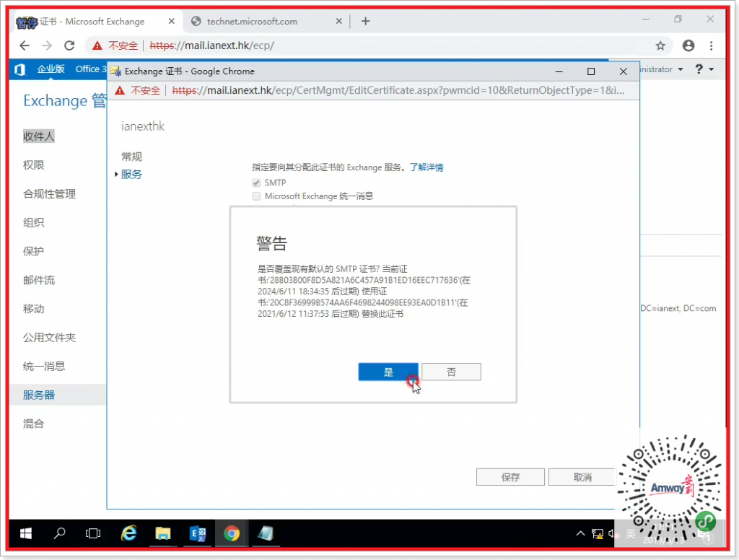Go back using browser back arrow
Image resolution: width=739 pixels, height=560 pixels.
tap(25, 45)
